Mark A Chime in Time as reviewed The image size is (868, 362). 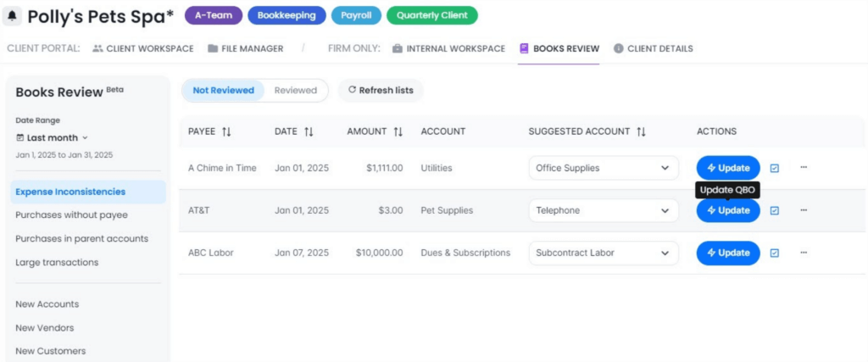[x=775, y=168]
